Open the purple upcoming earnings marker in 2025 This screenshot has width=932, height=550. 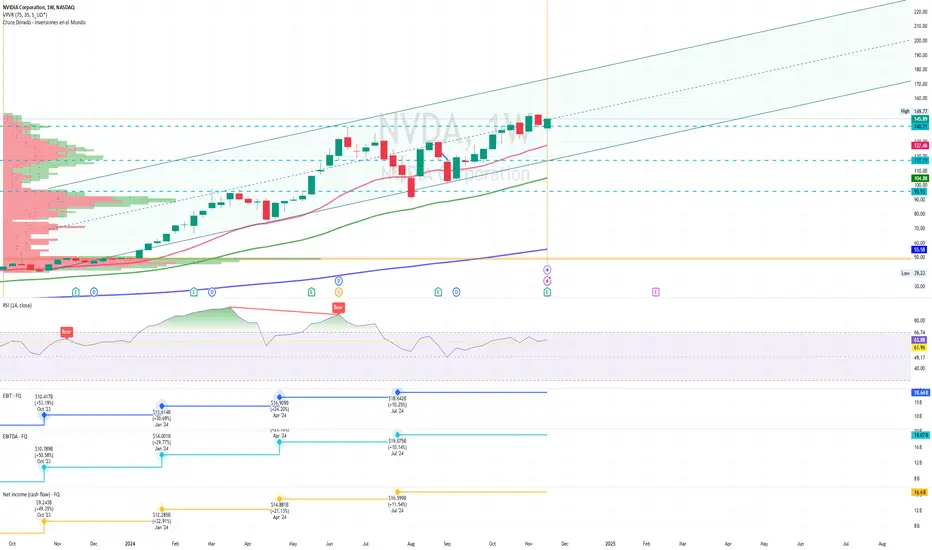point(656,292)
